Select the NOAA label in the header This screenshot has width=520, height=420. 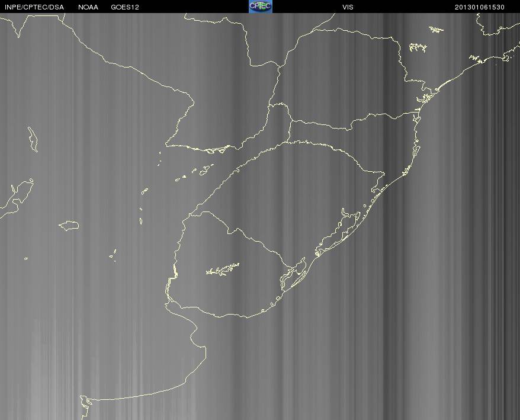88,7
